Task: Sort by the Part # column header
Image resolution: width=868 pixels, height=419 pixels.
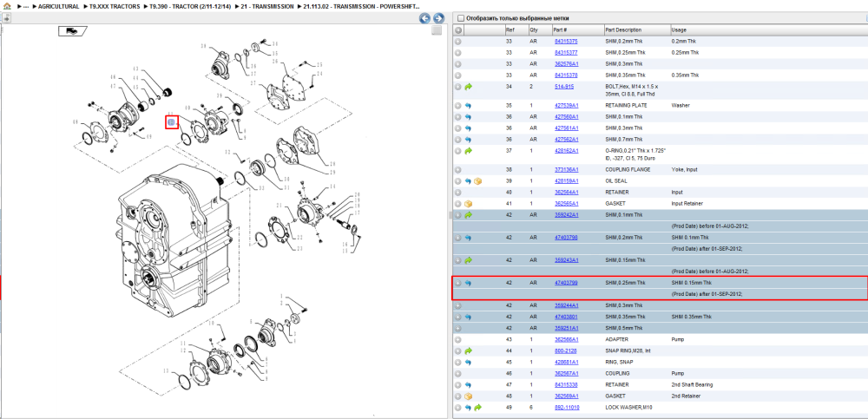Action: point(576,29)
